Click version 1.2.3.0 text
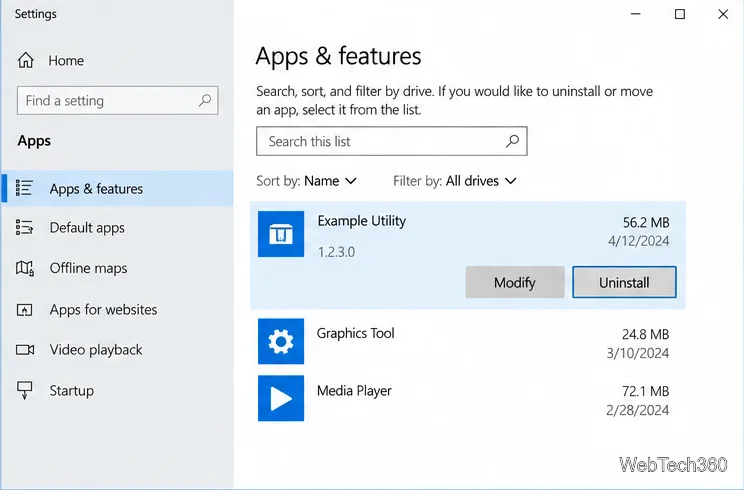744x490 pixels. [x=336, y=252]
